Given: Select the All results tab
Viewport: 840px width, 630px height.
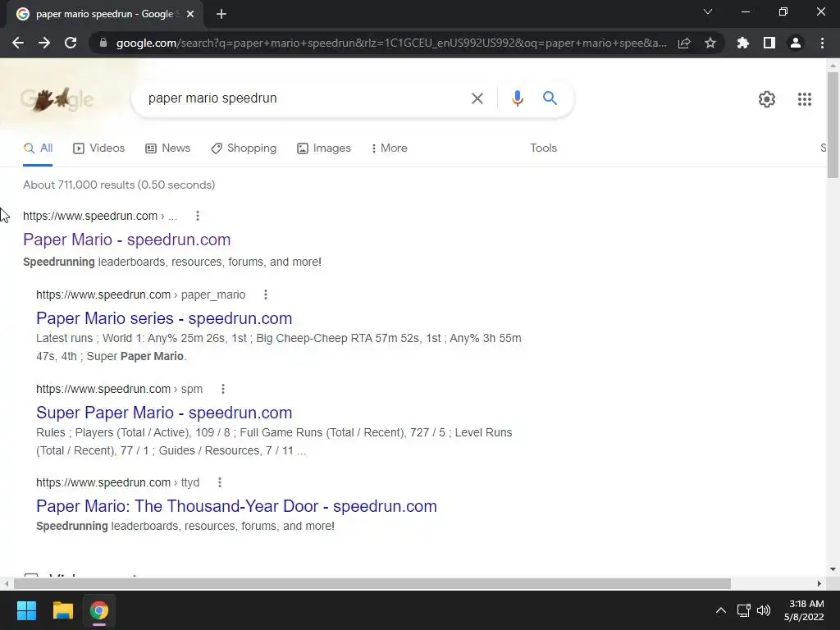Looking at the screenshot, I should tap(38, 148).
